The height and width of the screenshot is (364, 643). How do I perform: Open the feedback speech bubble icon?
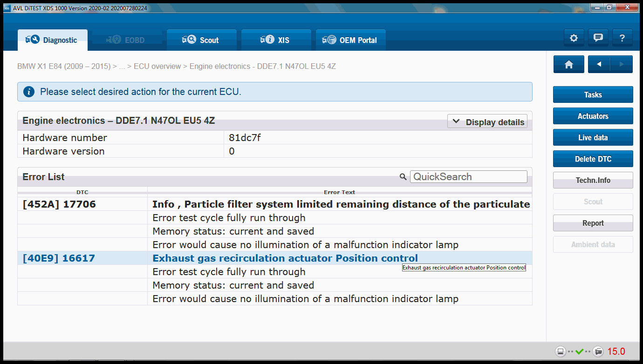tap(598, 38)
